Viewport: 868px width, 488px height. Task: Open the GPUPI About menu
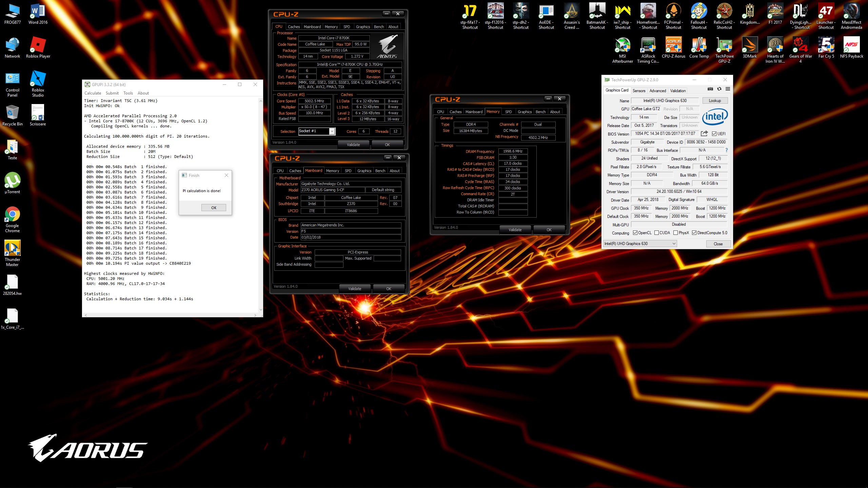[x=143, y=93]
